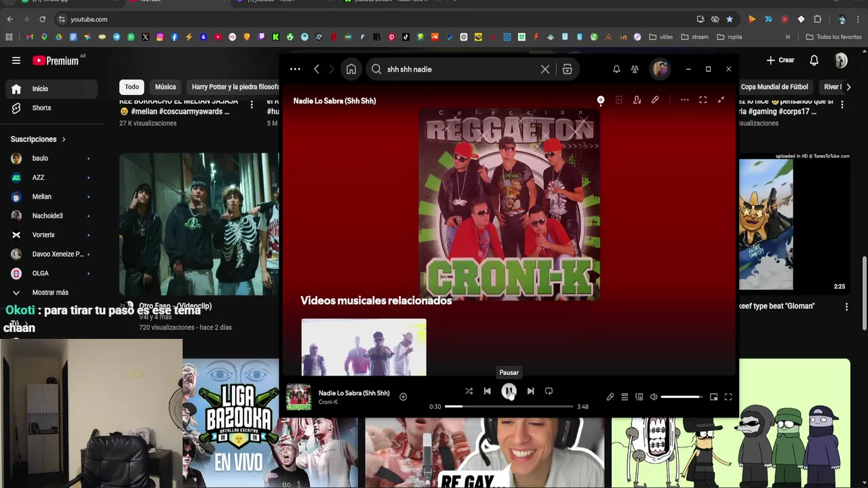Expand Mostrar más subscriptions
The height and width of the screenshot is (488, 868).
[x=52, y=292]
